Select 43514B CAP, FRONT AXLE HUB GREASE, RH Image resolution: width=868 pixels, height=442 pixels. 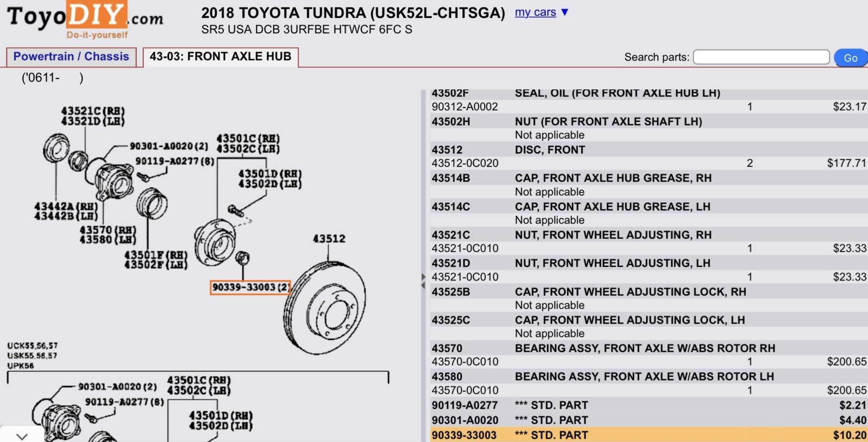pyautogui.click(x=649, y=178)
